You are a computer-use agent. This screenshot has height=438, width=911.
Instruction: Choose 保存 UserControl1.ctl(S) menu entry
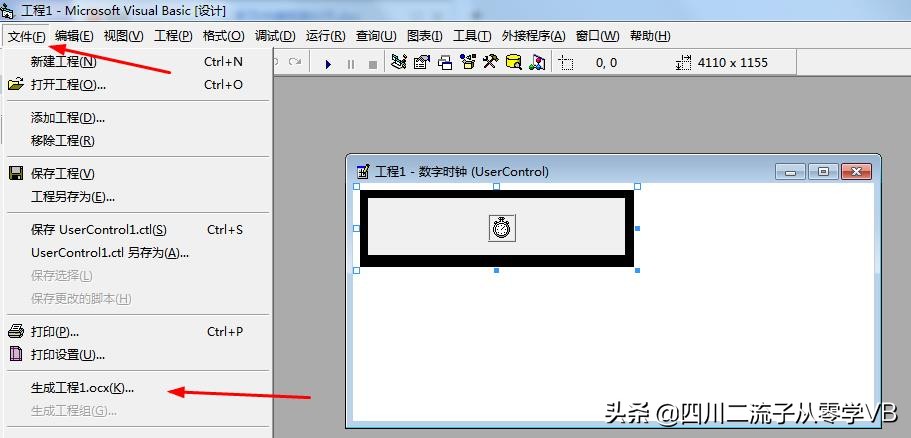pos(138,229)
